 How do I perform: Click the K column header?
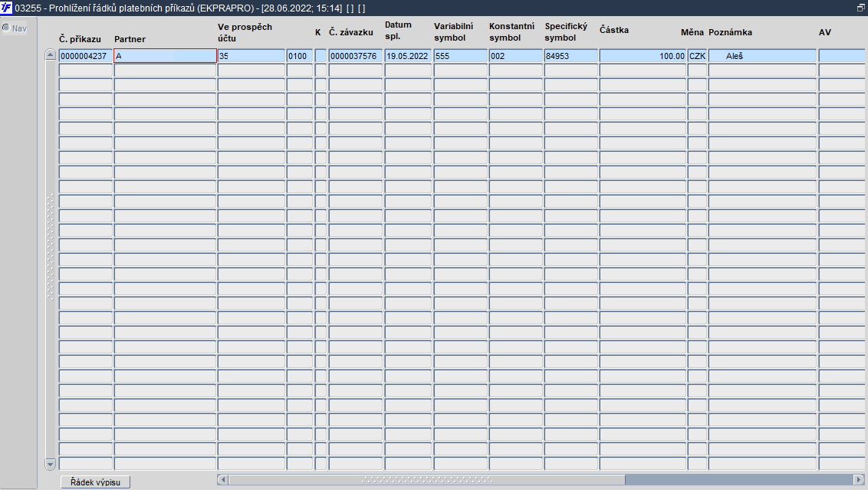point(317,32)
